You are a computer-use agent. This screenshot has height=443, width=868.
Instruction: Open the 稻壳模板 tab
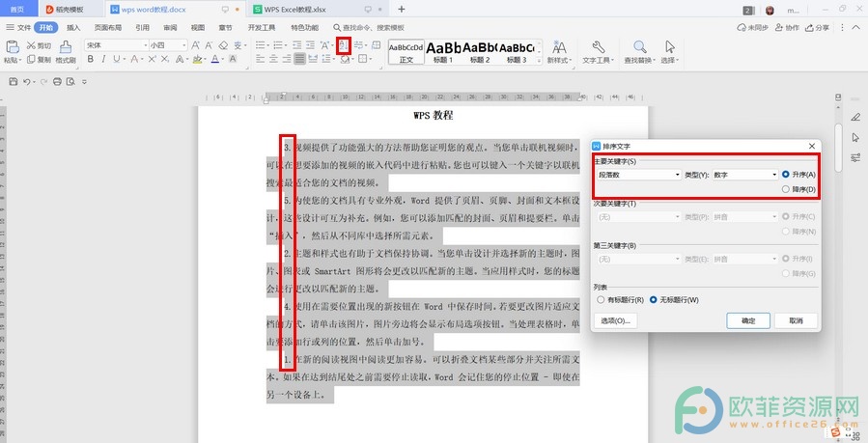point(70,10)
